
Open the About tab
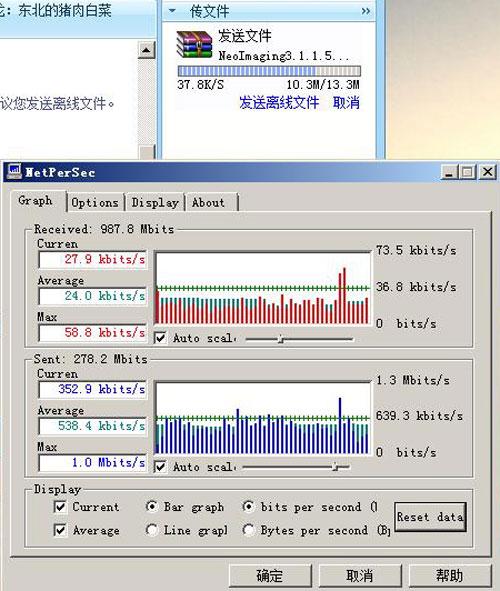(x=208, y=203)
